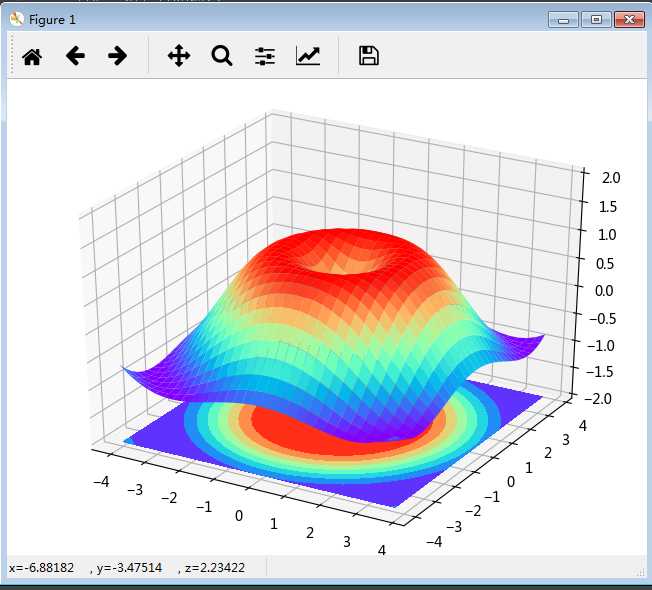Activate the Pan/move axes tool

tap(179, 56)
